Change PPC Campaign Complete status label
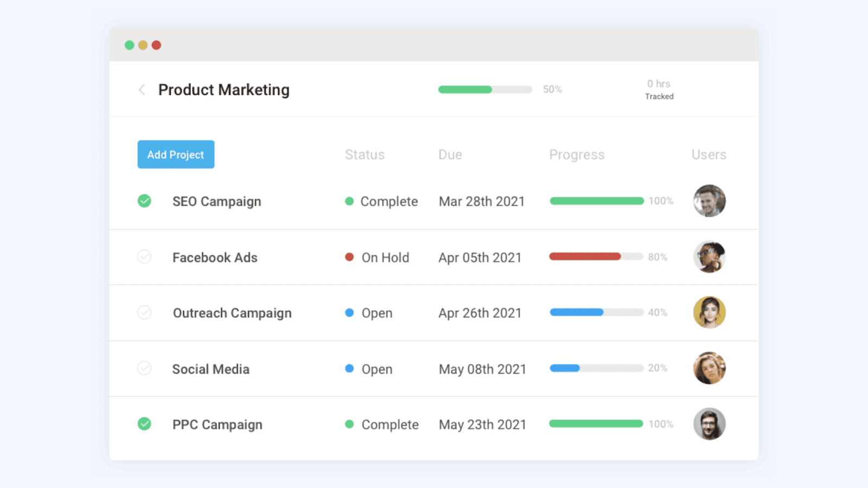 [x=390, y=425]
